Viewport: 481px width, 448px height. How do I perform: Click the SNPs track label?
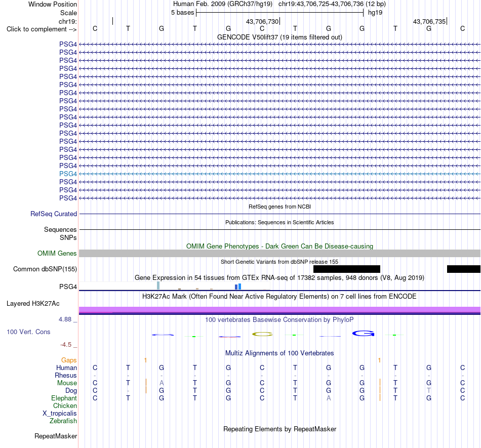[68, 237]
